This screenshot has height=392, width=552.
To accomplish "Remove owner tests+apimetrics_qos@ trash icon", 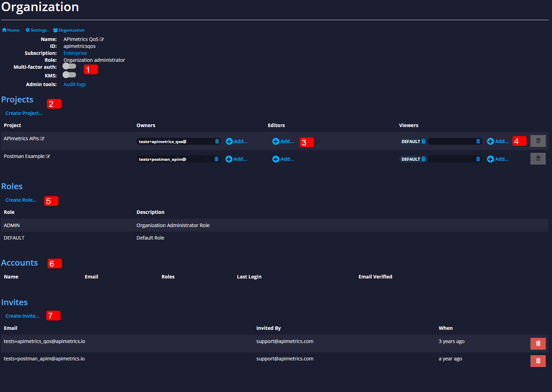I will (217, 141).
